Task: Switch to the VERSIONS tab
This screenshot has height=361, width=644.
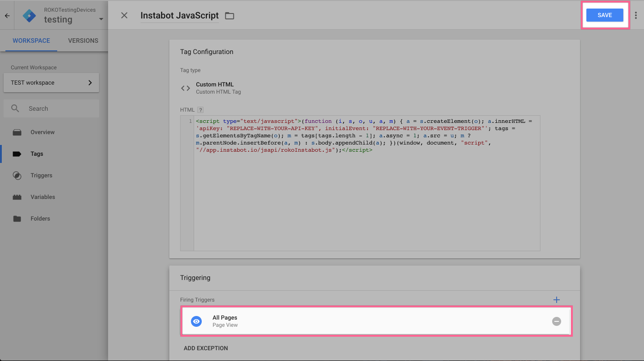Action: click(83, 41)
